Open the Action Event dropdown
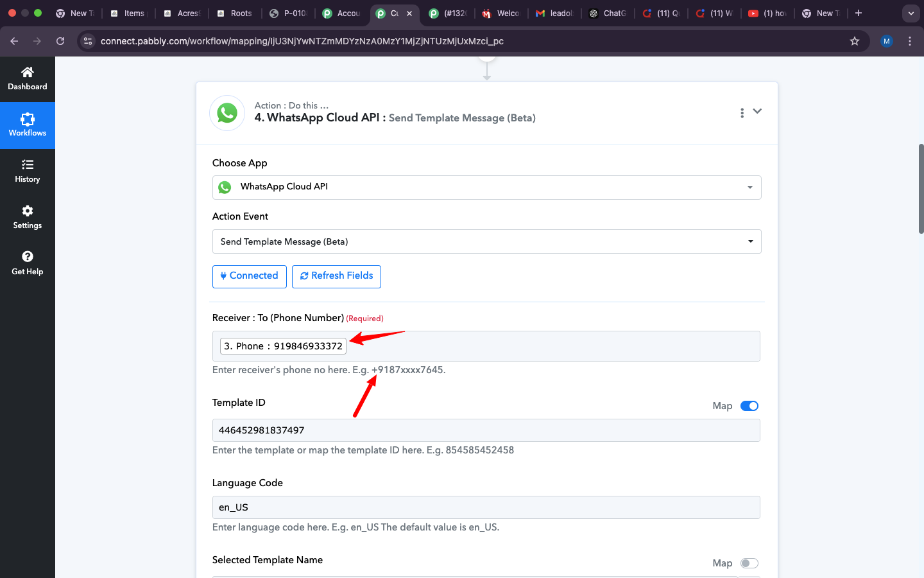924x578 pixels. (486, 241)
